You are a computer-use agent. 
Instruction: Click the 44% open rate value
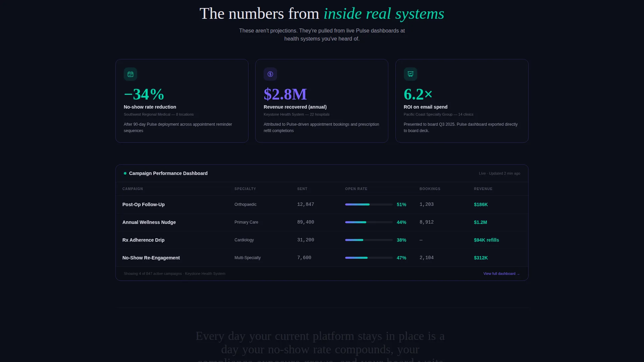coord(401,222)
